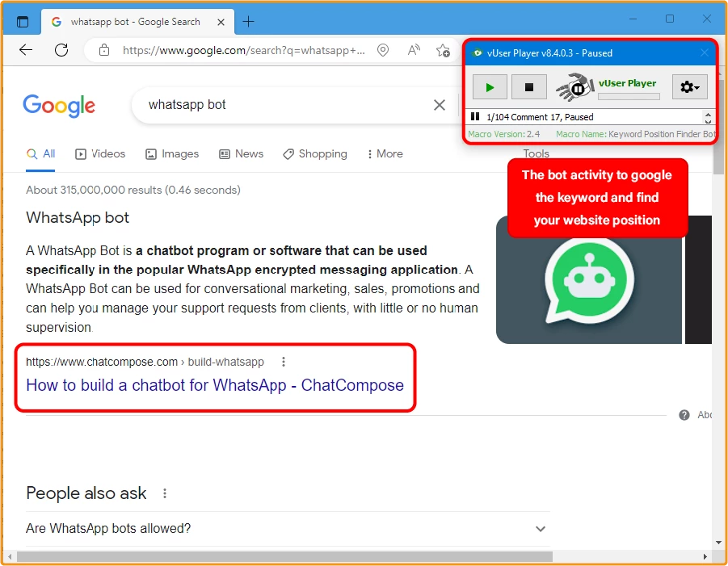The height and width of the screenshot is (566, 728).
Task: Stop the macro in vUser Player
Action: click(x=528, y=86)
